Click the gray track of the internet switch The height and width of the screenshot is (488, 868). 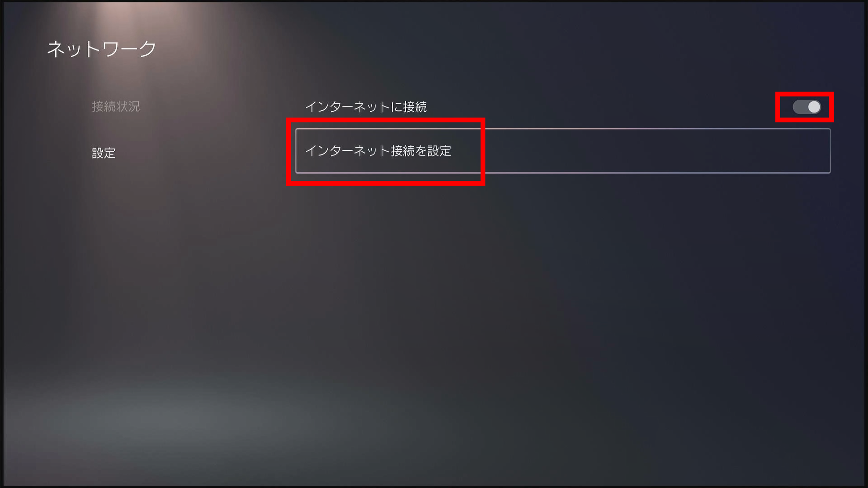[x=800, y=107]
